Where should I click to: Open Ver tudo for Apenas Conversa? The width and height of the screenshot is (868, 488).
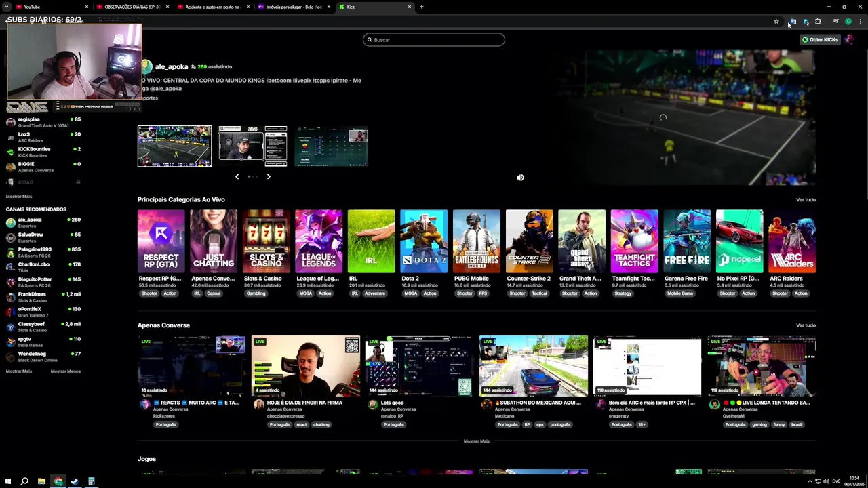[806, 325]
